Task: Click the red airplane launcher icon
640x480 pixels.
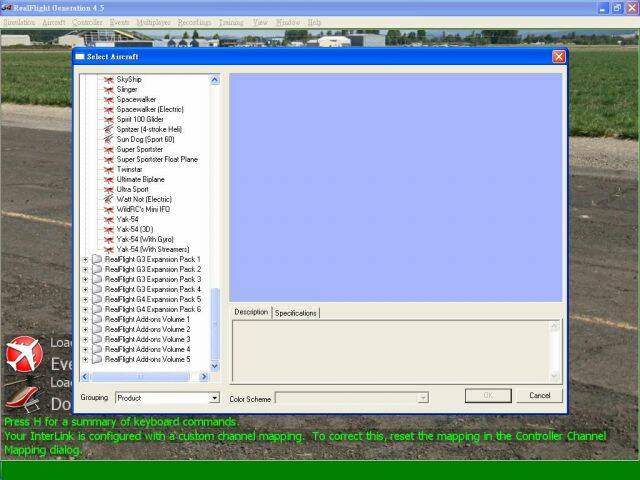Action: click(x=24, y=353)
